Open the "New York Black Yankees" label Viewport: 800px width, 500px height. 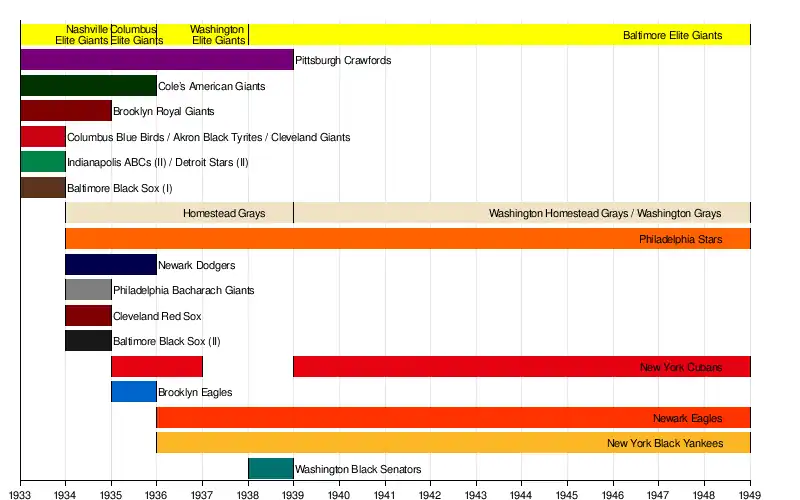664,443
